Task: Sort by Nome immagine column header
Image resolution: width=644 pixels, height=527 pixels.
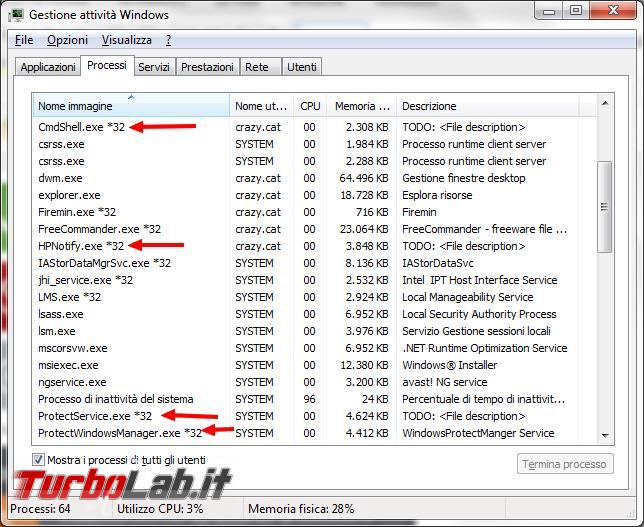Action: coord(131,106)
